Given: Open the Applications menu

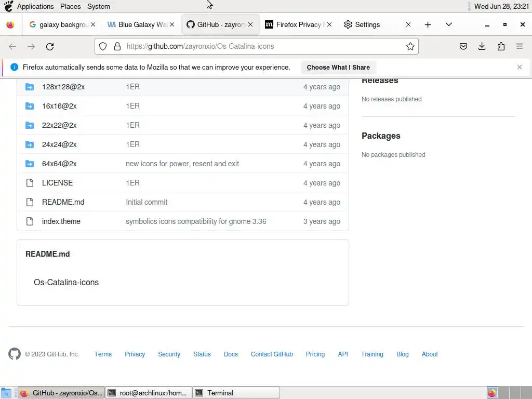Looking at the screenshot, I should click(x=35, y=6).
